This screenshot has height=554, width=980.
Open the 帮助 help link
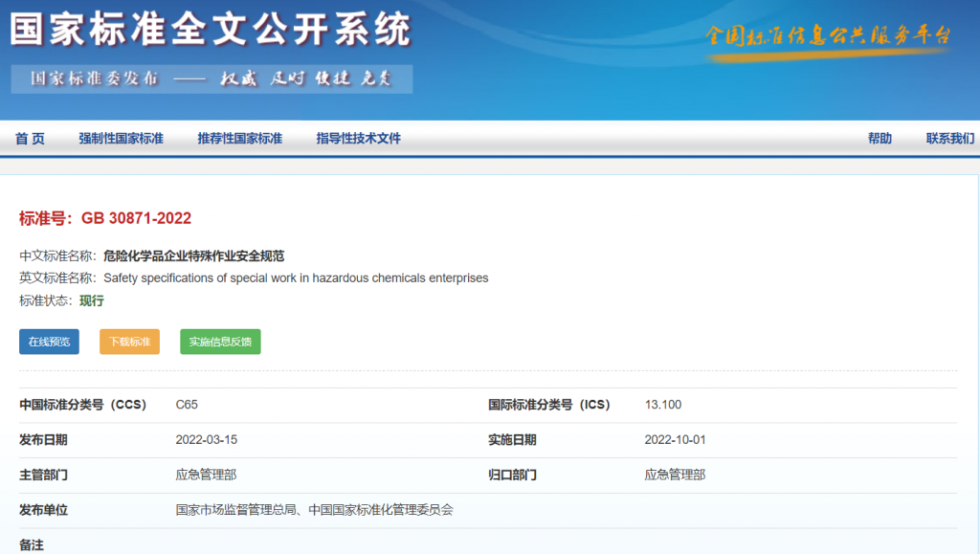(880, 138)
